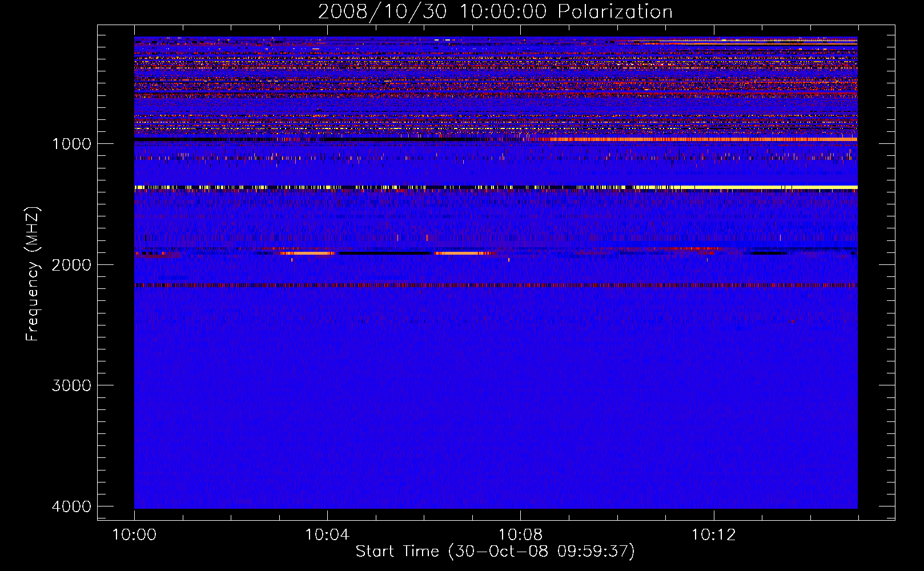Click the 10:04 time tick label

coord(327,535)
